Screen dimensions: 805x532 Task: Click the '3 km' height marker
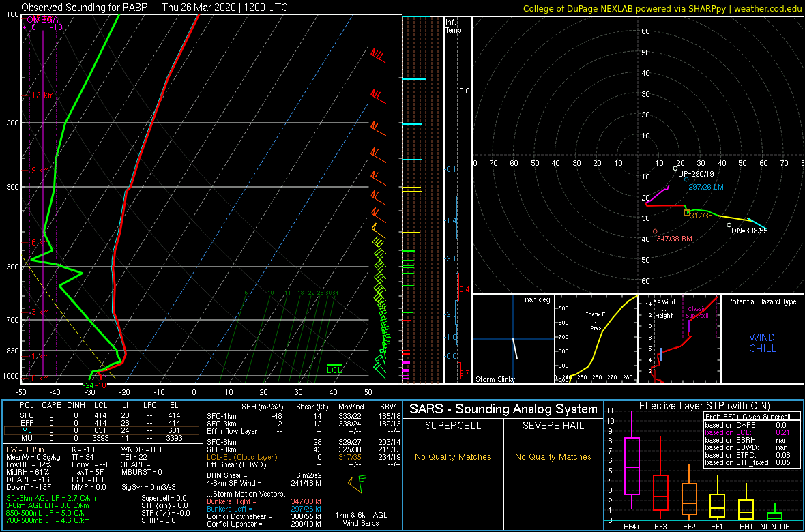click(40, 312)
